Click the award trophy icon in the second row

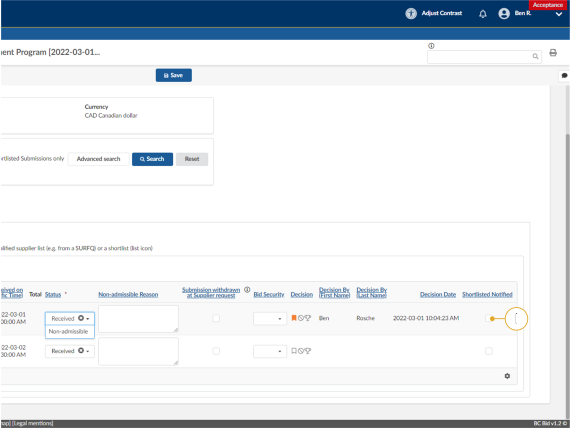(x=308, y=351)
